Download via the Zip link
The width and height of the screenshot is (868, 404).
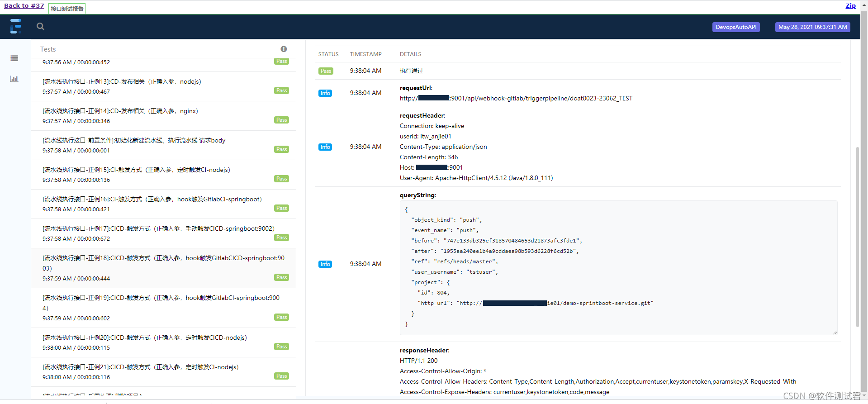click(851, 6)
